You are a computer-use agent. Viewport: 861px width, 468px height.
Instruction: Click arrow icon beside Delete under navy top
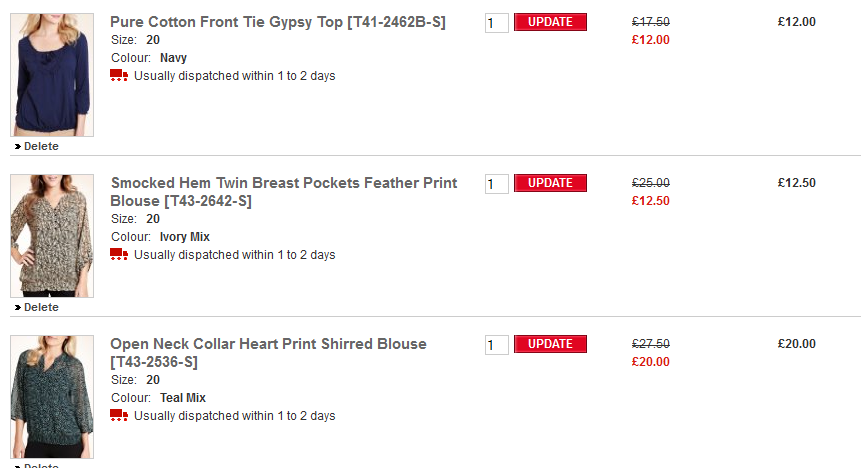(x=18, y=147)
